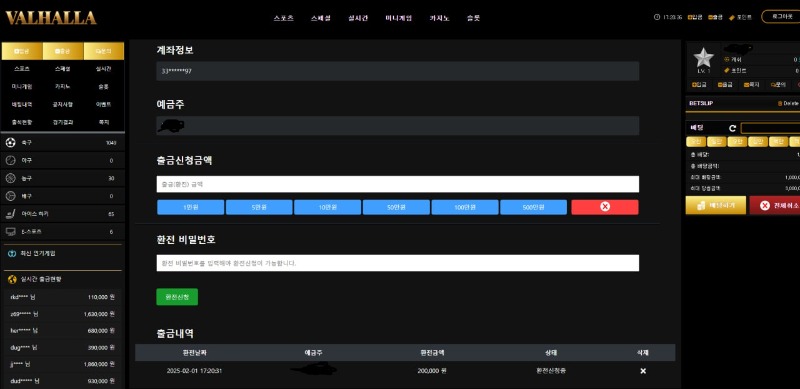Open the 슬롯 top menu item
Screen dimensions: 800x389
click(473, 18)
